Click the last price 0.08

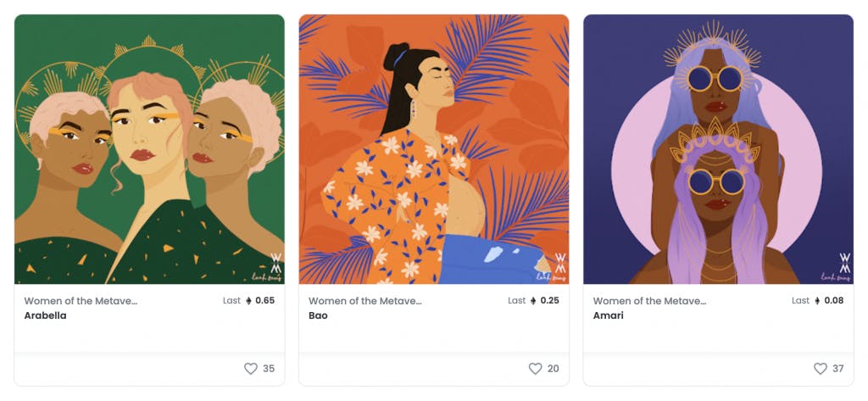click(x=834, y=301)
